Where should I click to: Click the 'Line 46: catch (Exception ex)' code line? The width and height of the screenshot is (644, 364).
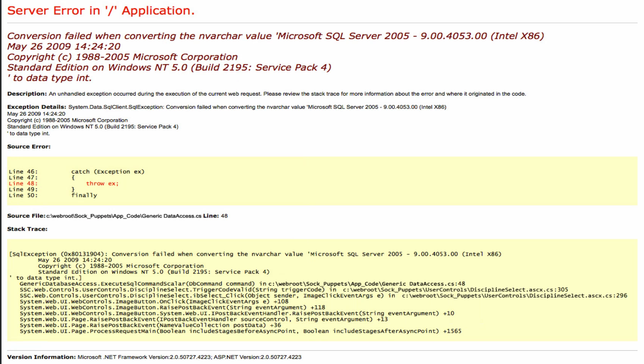(x=76, y=172)
